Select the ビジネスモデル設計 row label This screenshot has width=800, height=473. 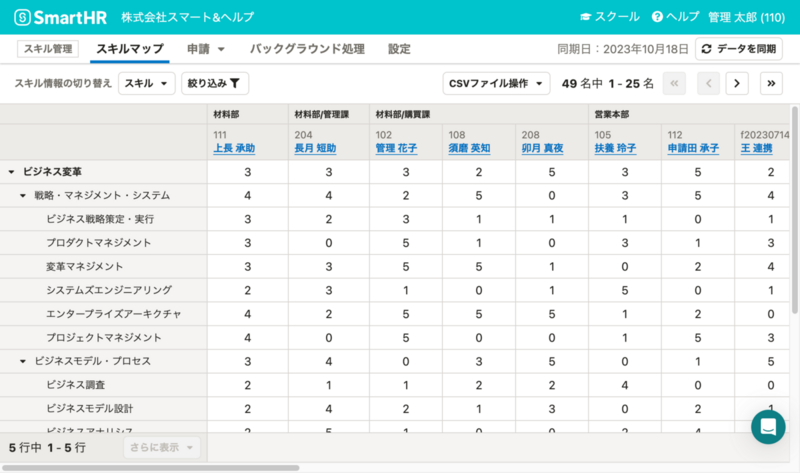click(89, 409)
